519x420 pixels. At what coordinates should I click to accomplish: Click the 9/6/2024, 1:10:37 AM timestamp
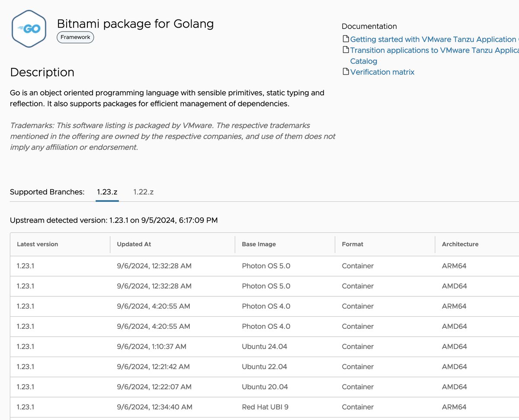coord(152,347)
